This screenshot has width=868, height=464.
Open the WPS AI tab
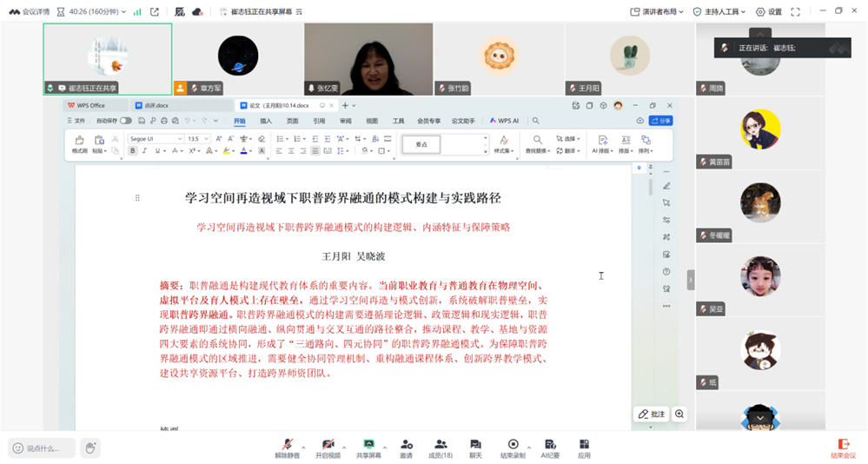click(504, 121)
